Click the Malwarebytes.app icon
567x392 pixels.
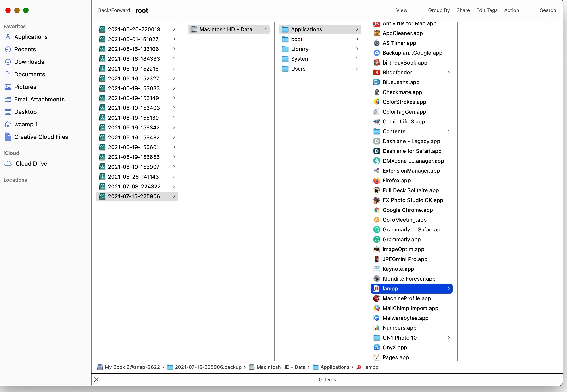click(376, 318)
